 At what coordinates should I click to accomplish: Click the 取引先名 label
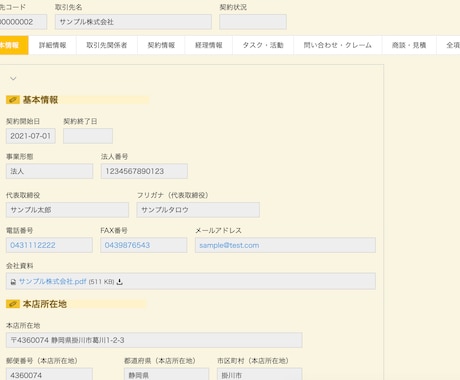(68, 7)
